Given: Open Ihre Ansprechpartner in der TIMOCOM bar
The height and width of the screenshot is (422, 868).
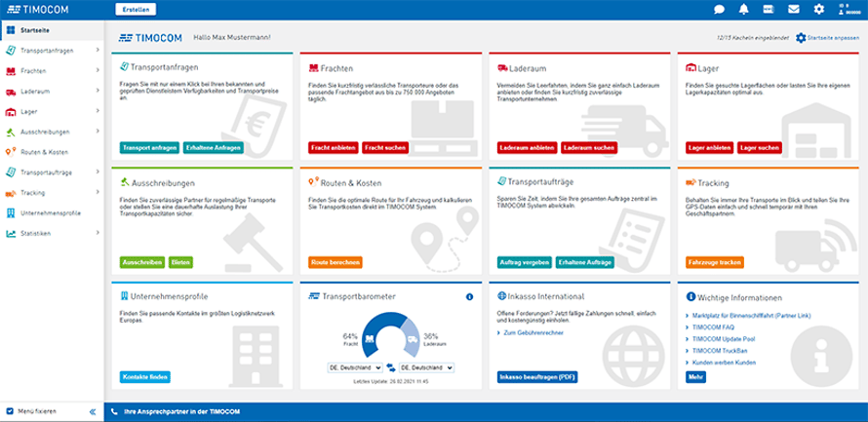Looking at the screenshot, I should point(486,412).
